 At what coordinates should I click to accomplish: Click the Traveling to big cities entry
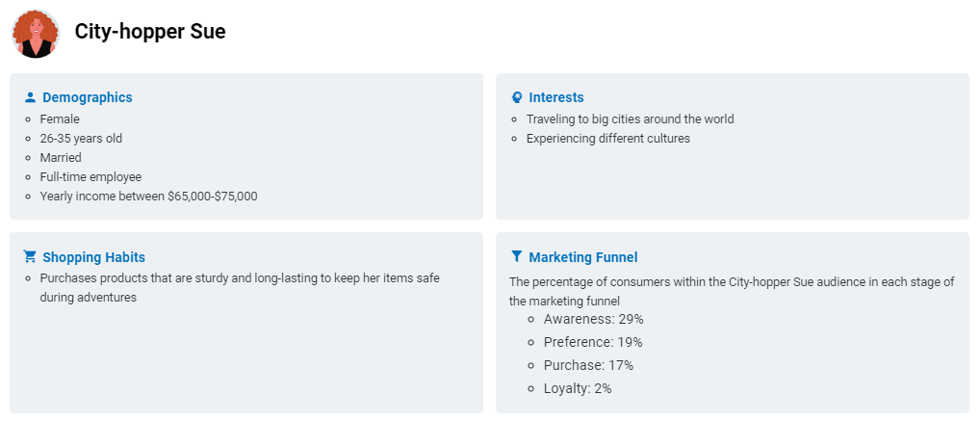(630, 118)
